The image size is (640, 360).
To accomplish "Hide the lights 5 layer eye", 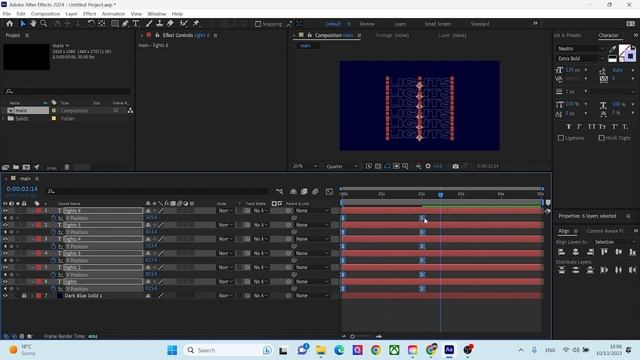I will [5, 225].
